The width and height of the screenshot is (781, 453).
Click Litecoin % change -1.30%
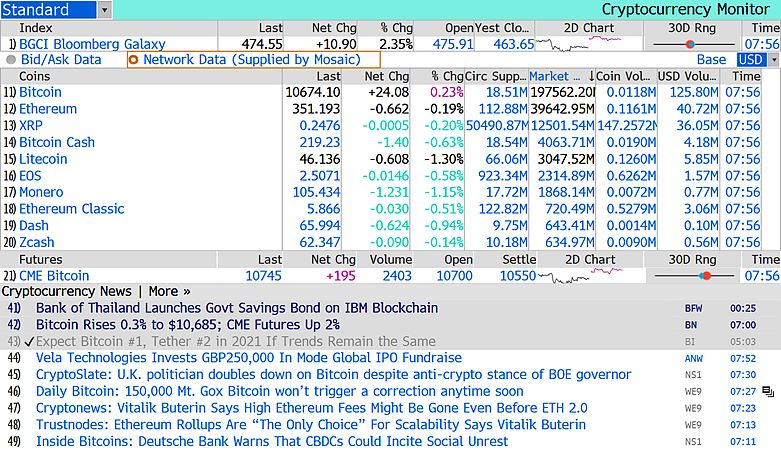(444, 159)
